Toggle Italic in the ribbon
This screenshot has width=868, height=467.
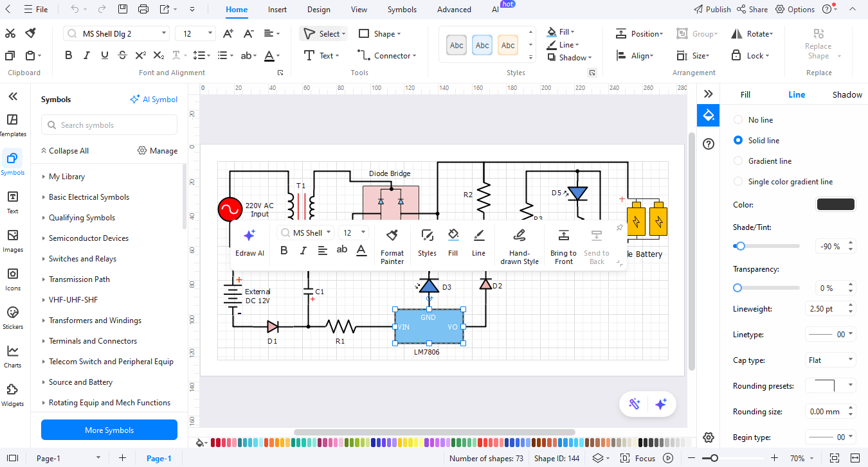click(87, 56)
